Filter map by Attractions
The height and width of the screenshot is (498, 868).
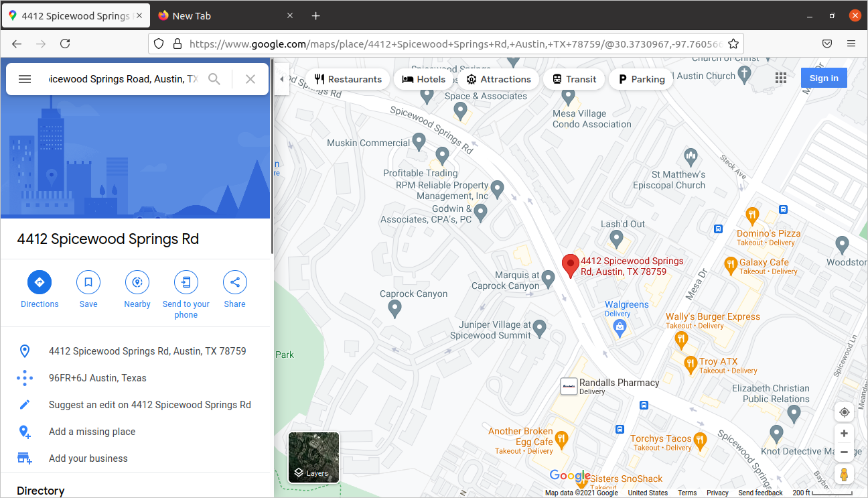click(x=499, y=79)
